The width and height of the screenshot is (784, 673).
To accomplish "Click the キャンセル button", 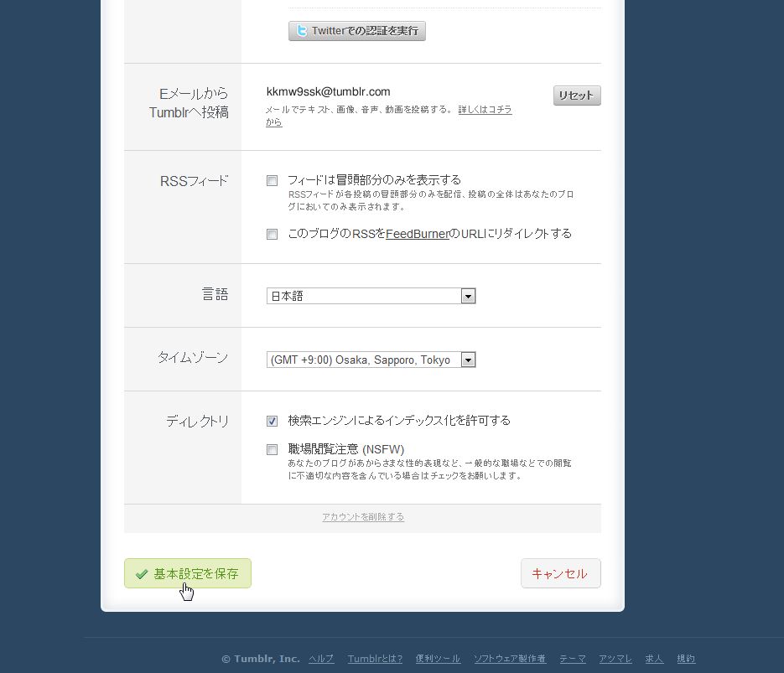I will click(560, 573).
